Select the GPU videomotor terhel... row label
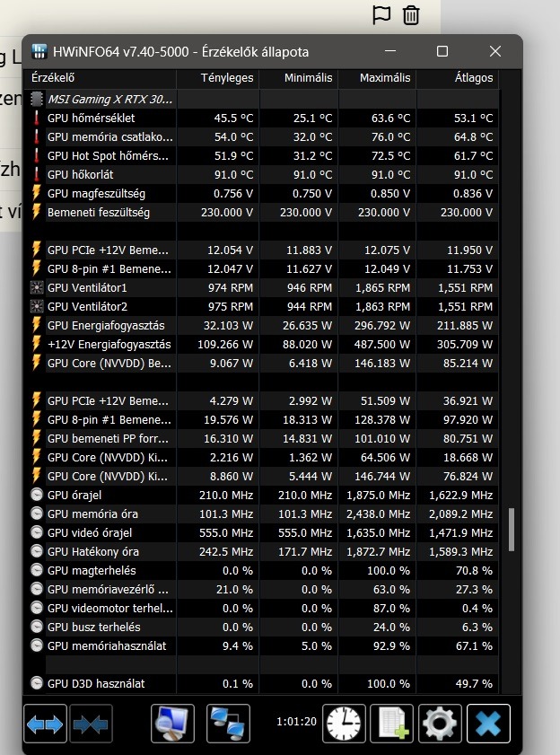 click(x=109, y=608)
